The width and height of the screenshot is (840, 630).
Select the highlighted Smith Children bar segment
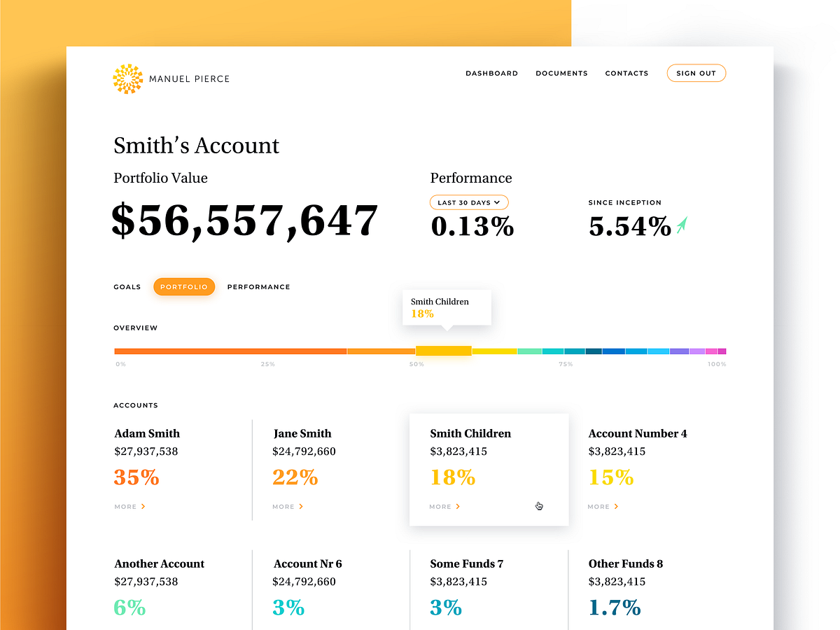pos(443,351)
